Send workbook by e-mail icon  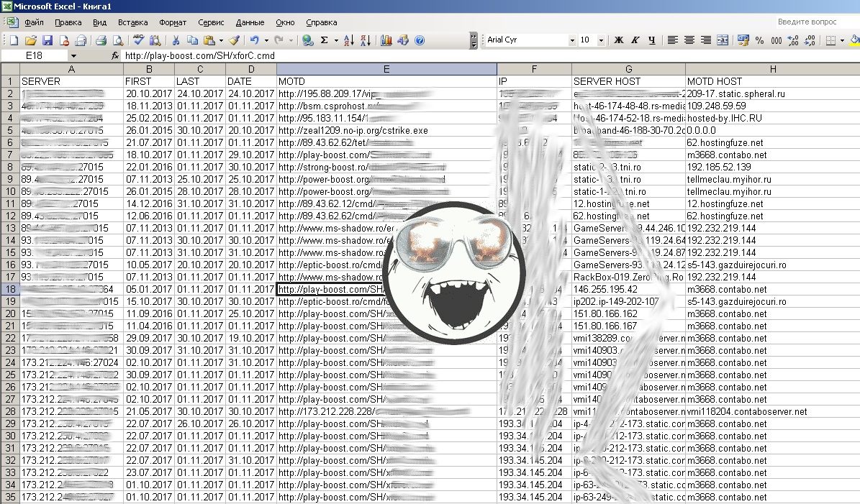coord(81,40)
